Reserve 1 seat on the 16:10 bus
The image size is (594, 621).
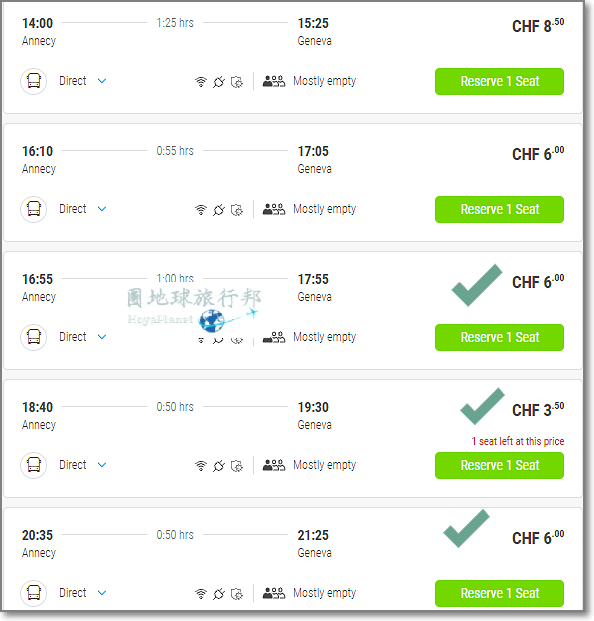click(499, 209)
